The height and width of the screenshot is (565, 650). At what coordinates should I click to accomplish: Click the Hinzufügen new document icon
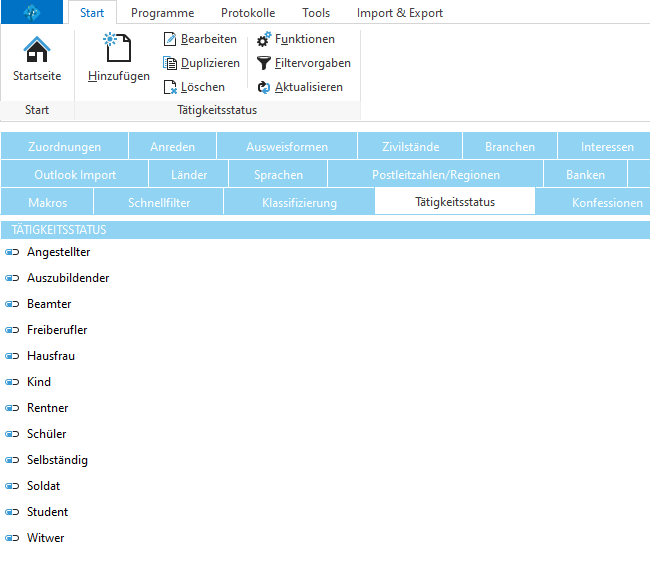pos(118,47)
